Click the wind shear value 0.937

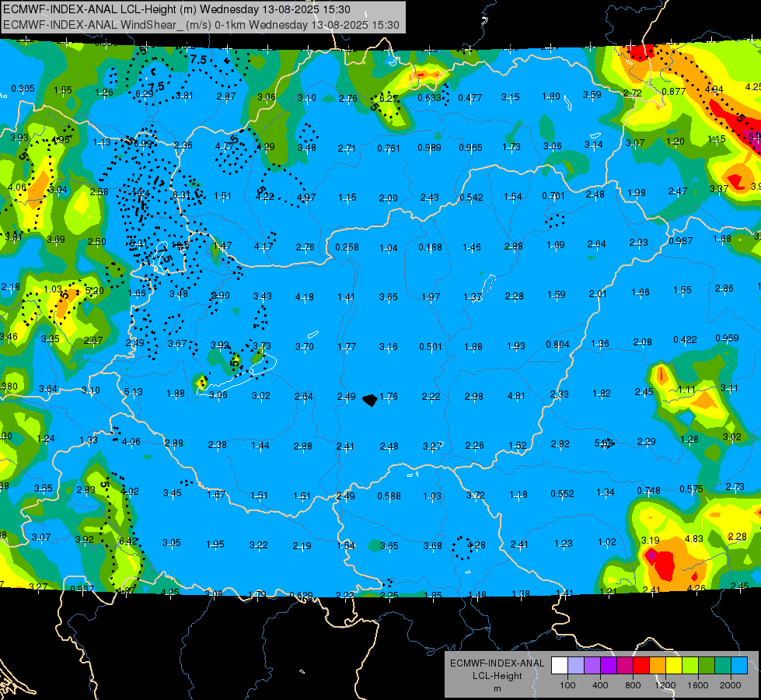click(x=82, y=589)
